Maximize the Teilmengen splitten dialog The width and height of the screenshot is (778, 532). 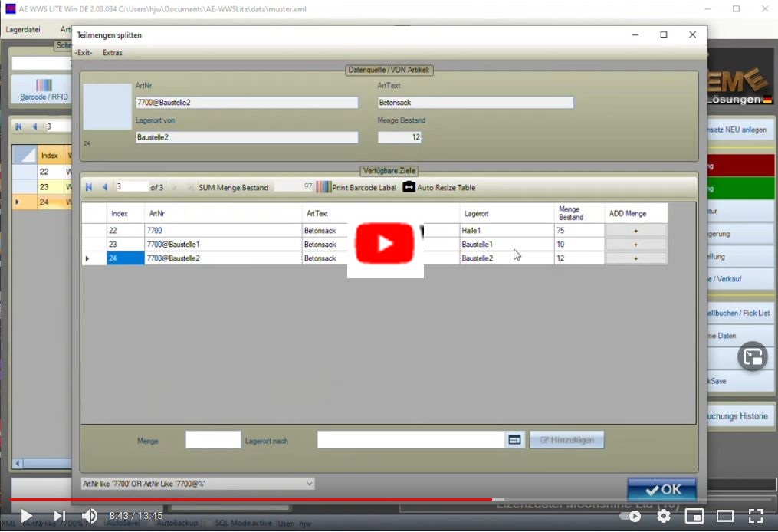(x=663, y=34)
